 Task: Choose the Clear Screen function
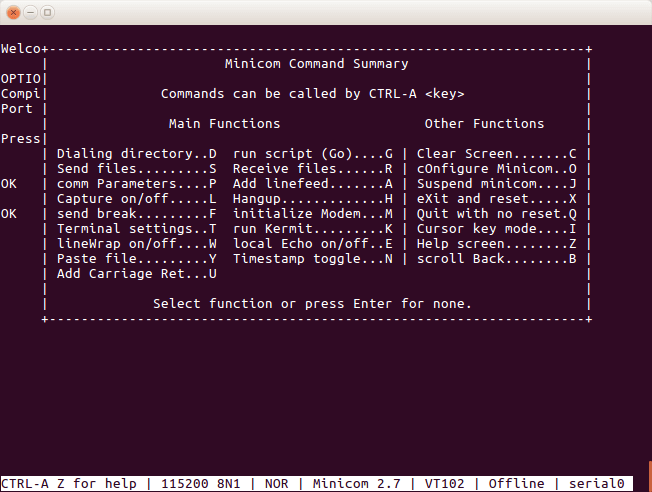(x=497, y=154)
